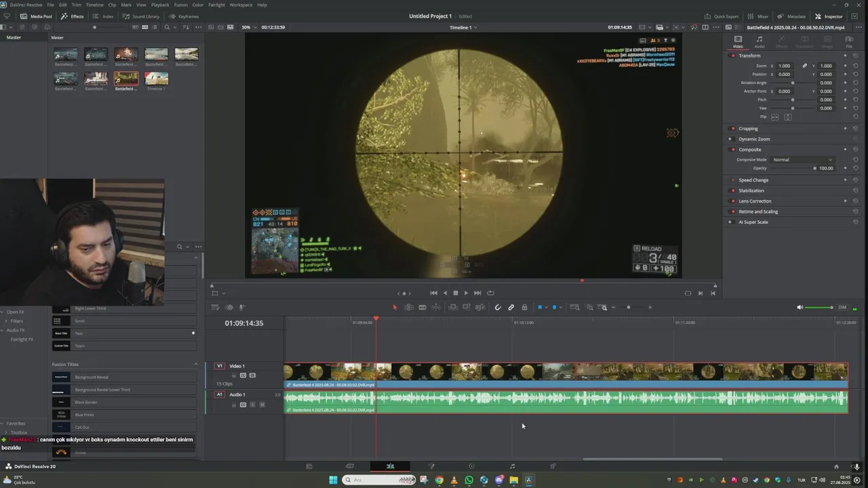This screenshot has height=488, width=868.
Task: Select the arrow Selection Mode tool
Action: coord(395,307)
